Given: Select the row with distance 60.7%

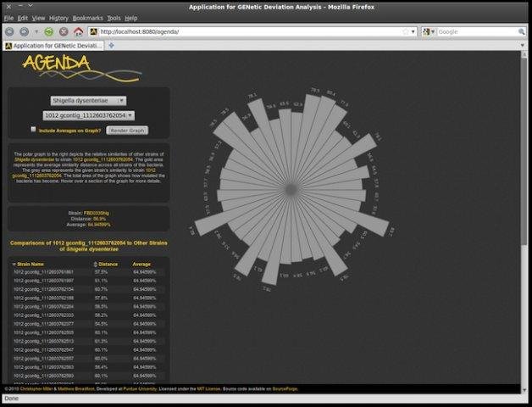Looking at the screenshot, I should 89,289.
